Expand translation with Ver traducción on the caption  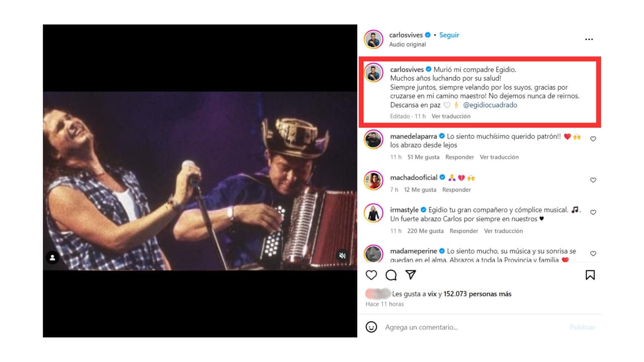pyautogui.click(x=451, y=116)
